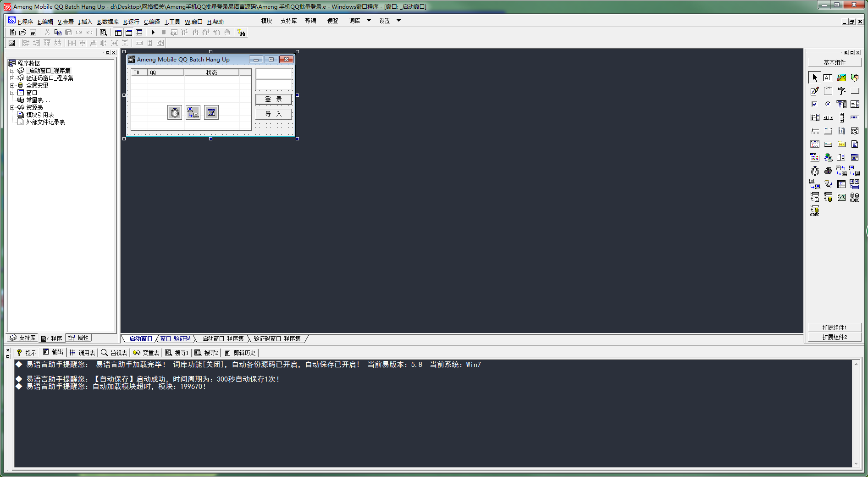Toggle the first window layout toolbar button

(118, 33)
